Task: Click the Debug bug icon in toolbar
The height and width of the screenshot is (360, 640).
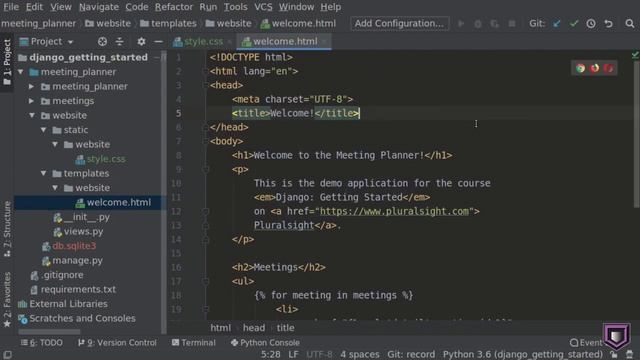Action: (x=478, y=24)
